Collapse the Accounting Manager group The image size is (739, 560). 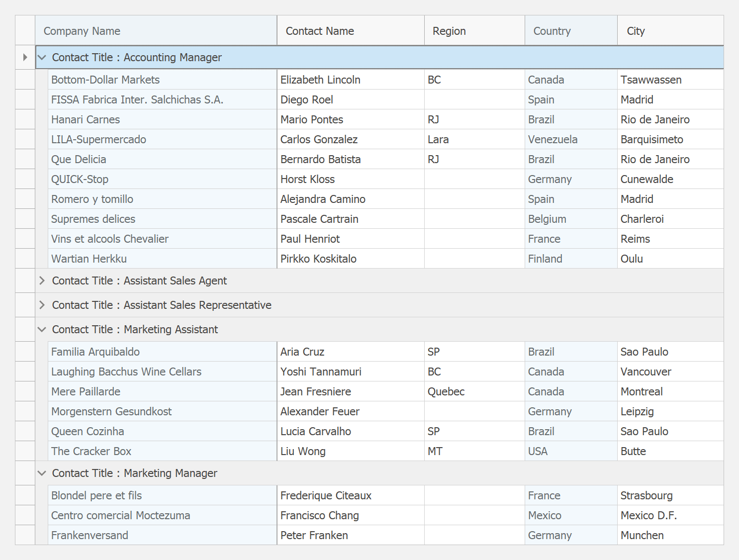(42, 58)
